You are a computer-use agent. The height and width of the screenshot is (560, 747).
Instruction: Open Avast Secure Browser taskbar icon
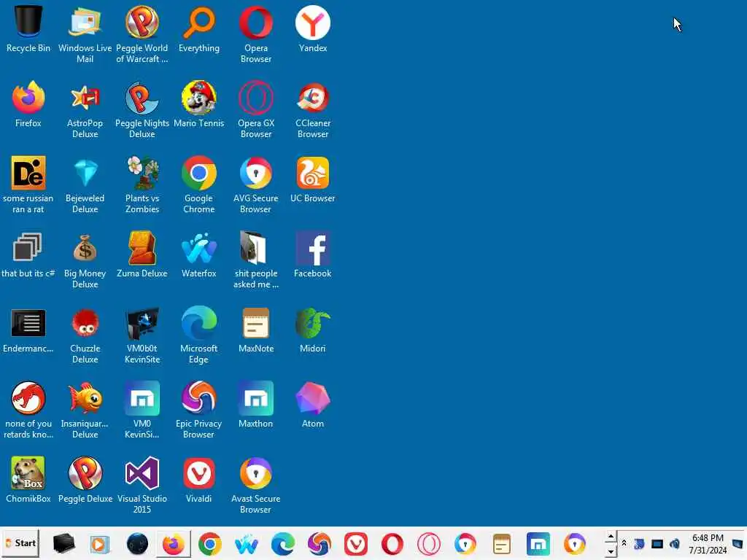pyautogui.click(x=575, y=544)
